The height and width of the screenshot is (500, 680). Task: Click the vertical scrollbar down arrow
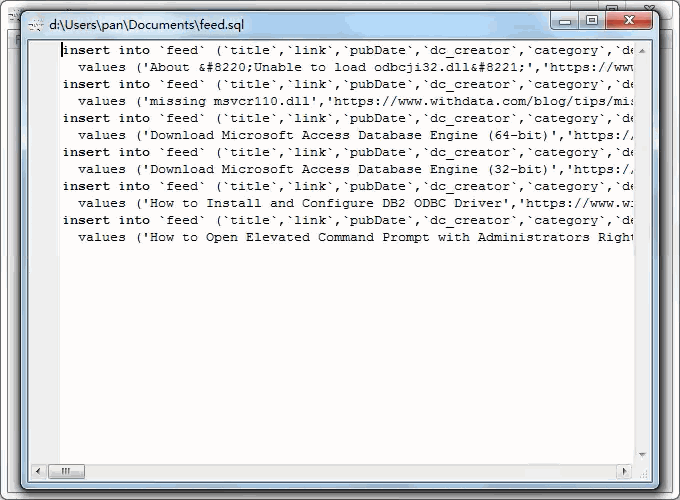pos(642,455)
